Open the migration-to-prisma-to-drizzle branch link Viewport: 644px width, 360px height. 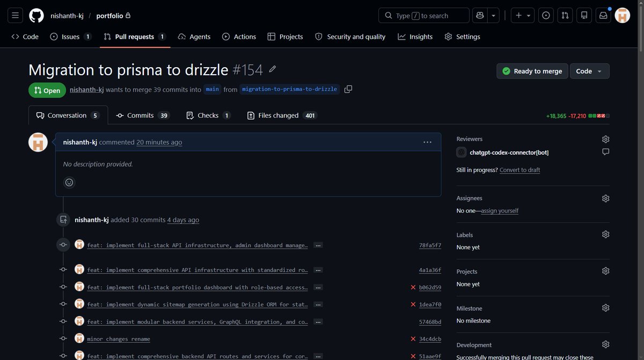[290, 89]
